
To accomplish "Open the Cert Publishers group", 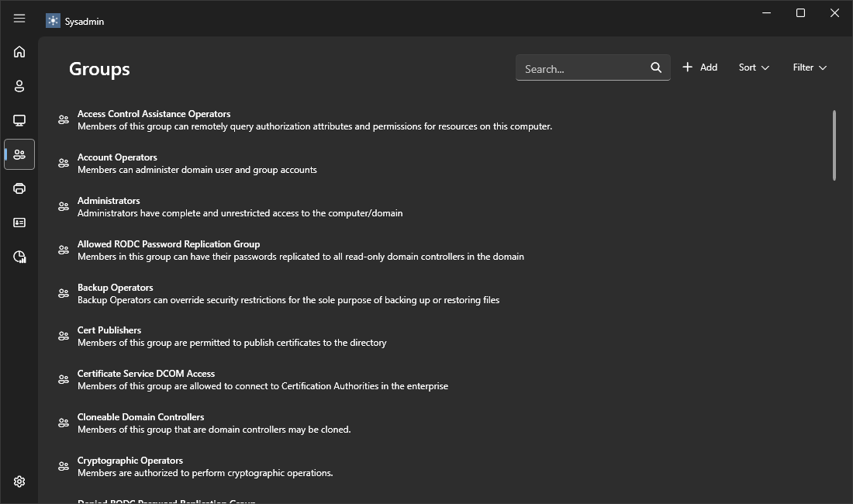I will tap(109, 330).
